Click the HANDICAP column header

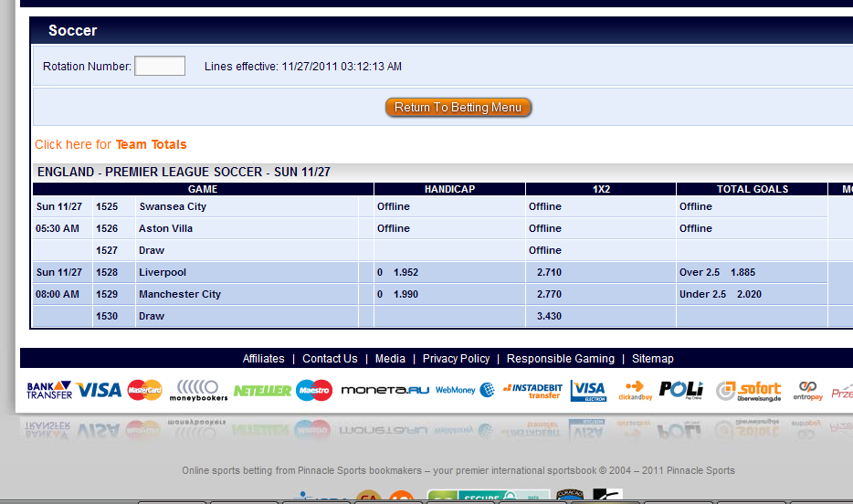(450, 189)
